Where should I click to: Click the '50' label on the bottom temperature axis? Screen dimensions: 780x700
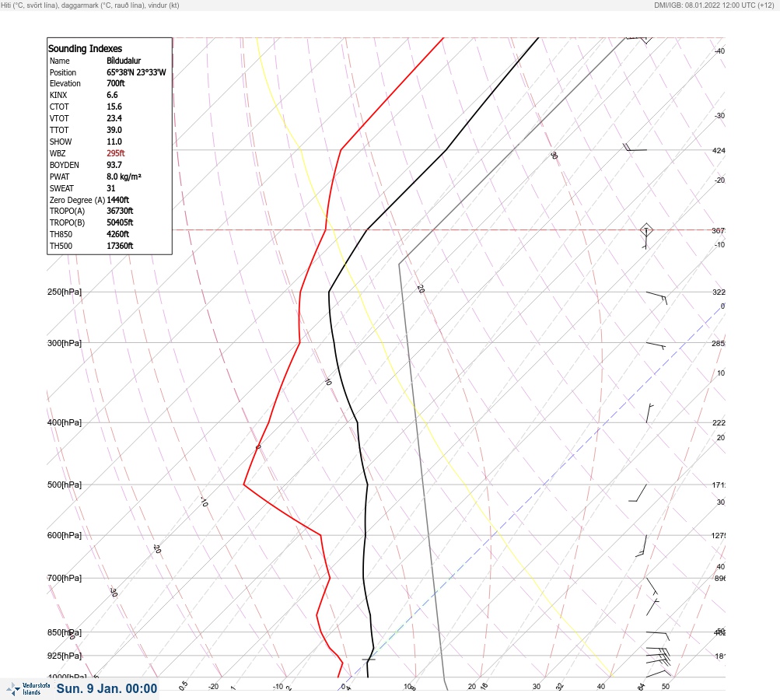tap(666, 687)
